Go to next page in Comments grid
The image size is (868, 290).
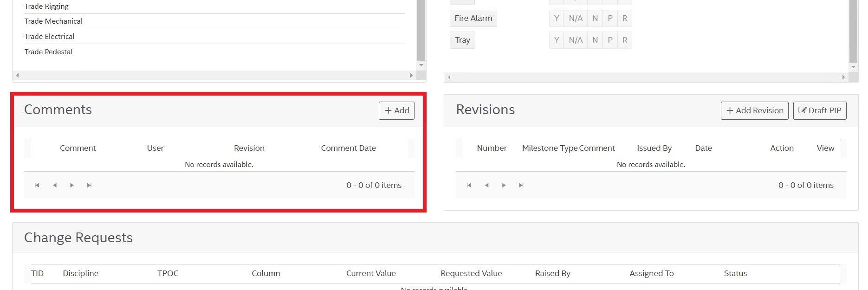72,185
